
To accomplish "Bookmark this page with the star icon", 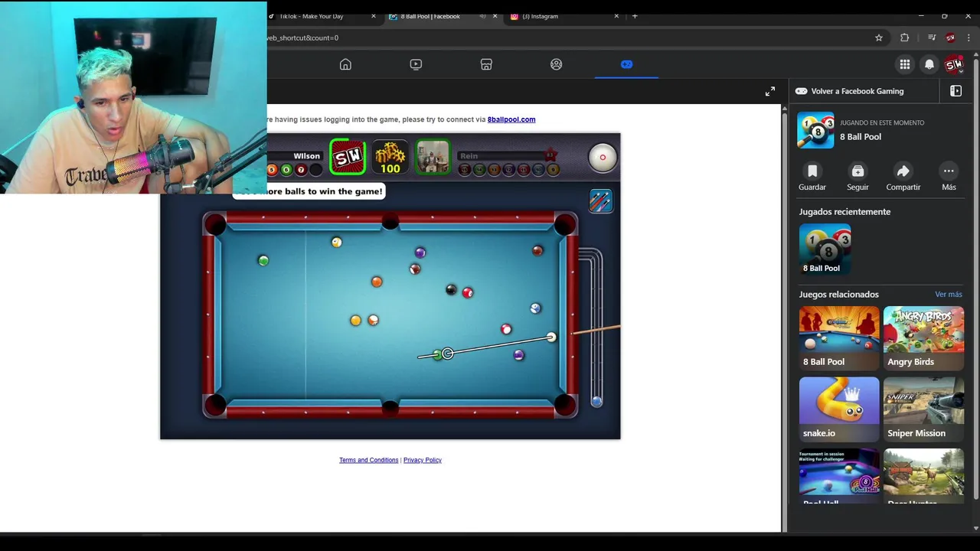I will pos(879,37).
